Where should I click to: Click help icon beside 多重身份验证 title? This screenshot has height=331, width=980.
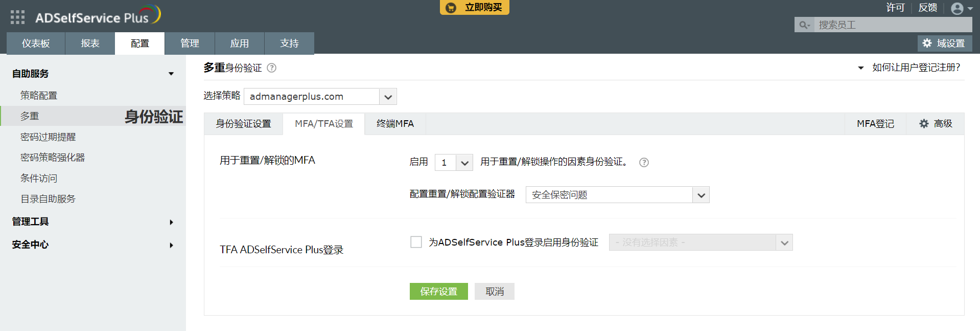coord(272,68)
